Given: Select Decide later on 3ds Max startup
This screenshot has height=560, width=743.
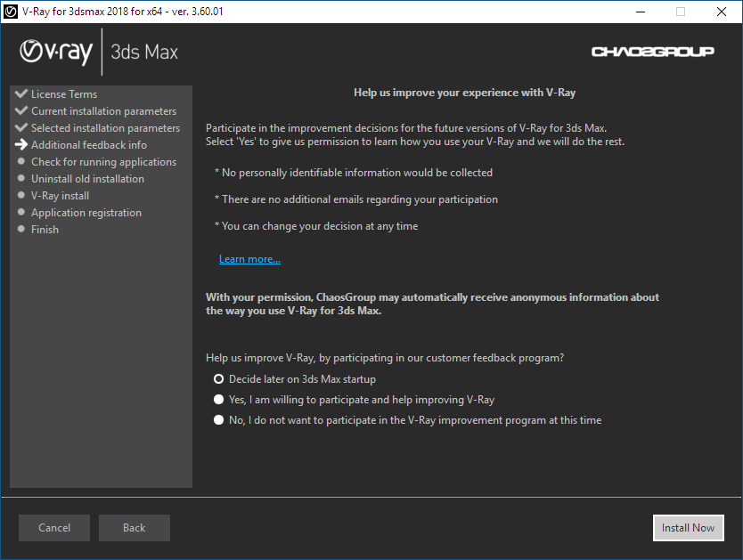Looking at the screenshot, I should [x=219, y=379].
